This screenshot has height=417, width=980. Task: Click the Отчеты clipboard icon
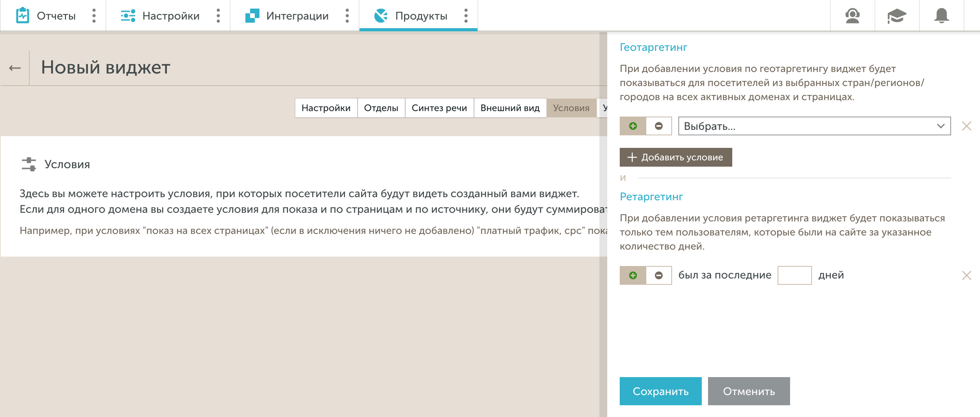(x=23, y=16)
